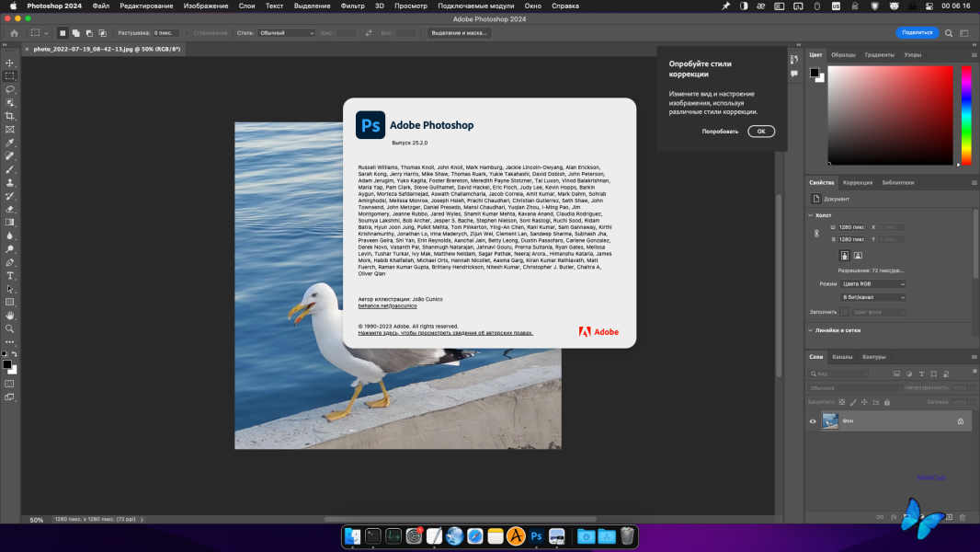
Task: Select the Dodge tool
Action: coord(10,249)
